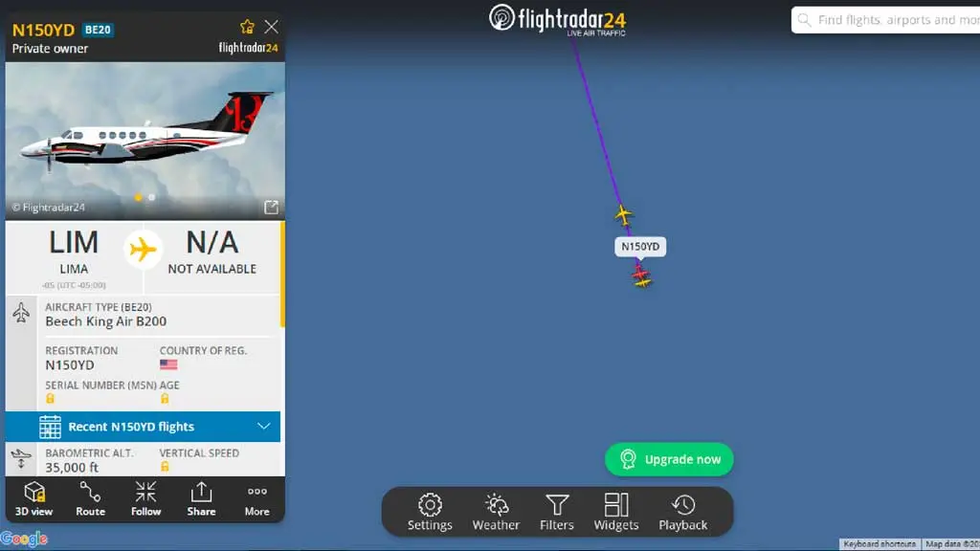Open the Widgets menu
This screenshot has width=980, height=551.
pyautogui.click(x=615, y=513)
